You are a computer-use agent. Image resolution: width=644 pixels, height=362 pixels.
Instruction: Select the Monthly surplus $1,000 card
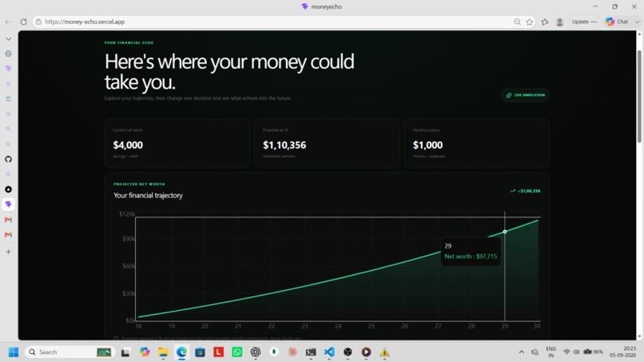coord(477,143)
